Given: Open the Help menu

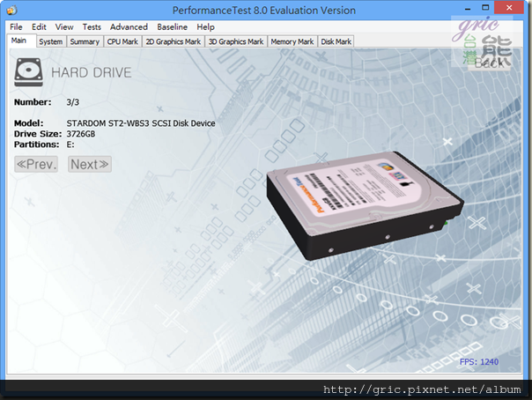Looking at the screenshot, I should pos(205,26).
